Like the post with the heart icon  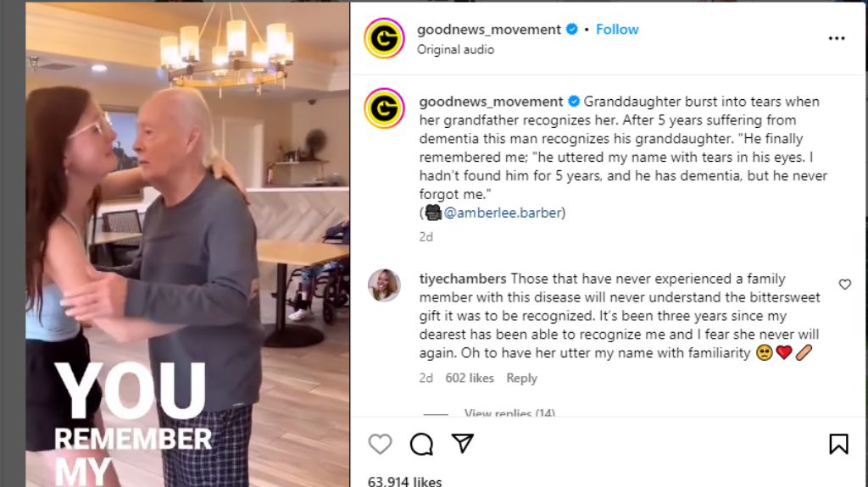coord(380,444)
